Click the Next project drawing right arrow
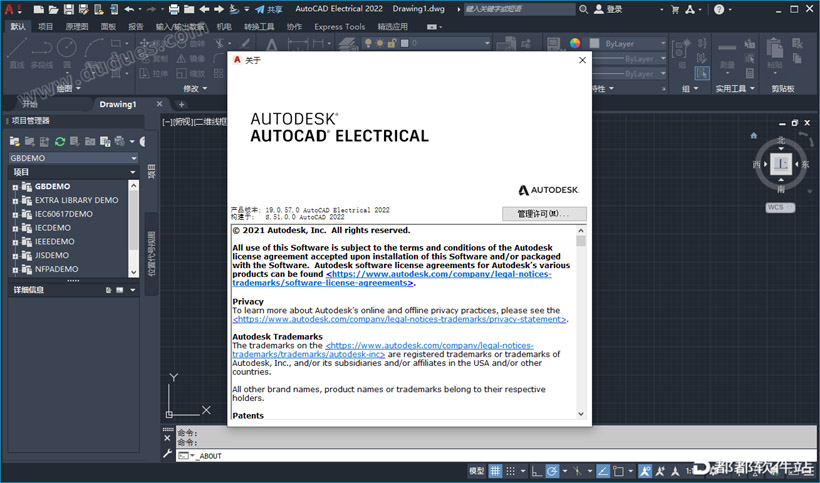Image resolution: width=820 pixels, height=483 pixels. 219,9
